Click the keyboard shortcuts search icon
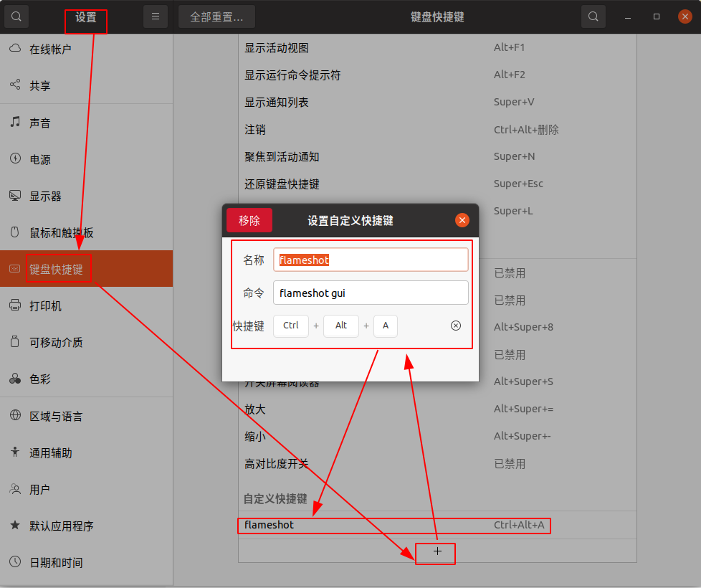 [593, 17]
